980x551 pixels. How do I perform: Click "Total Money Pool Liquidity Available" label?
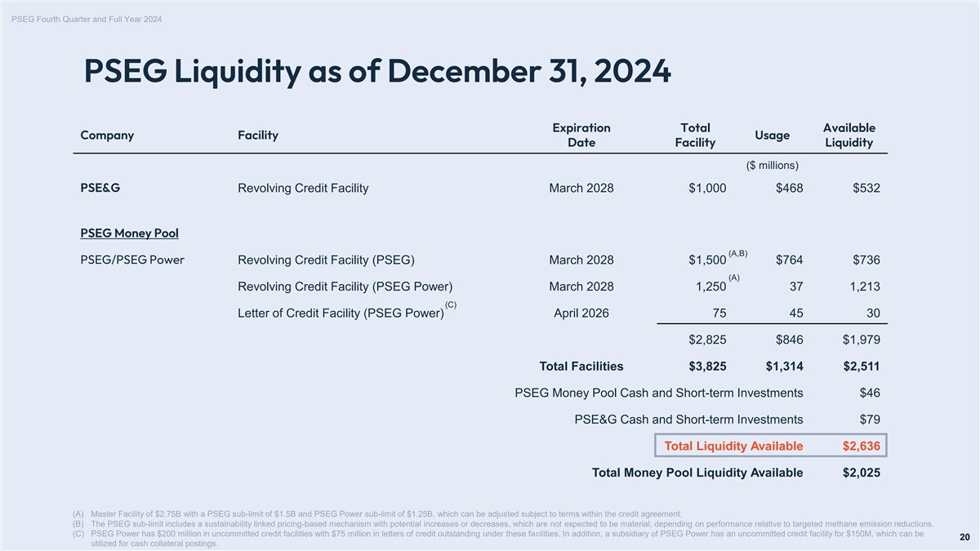(697, 473)
